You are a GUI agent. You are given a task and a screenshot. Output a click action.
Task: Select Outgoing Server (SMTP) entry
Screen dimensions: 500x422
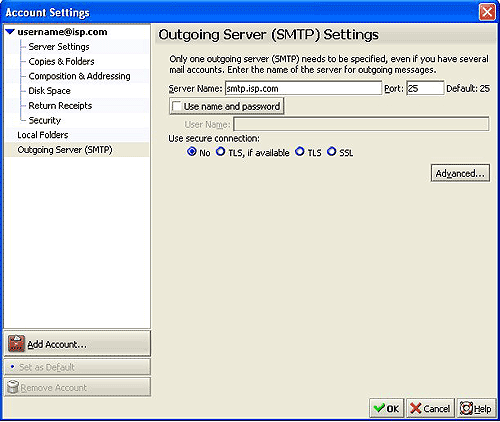point(65,150)
